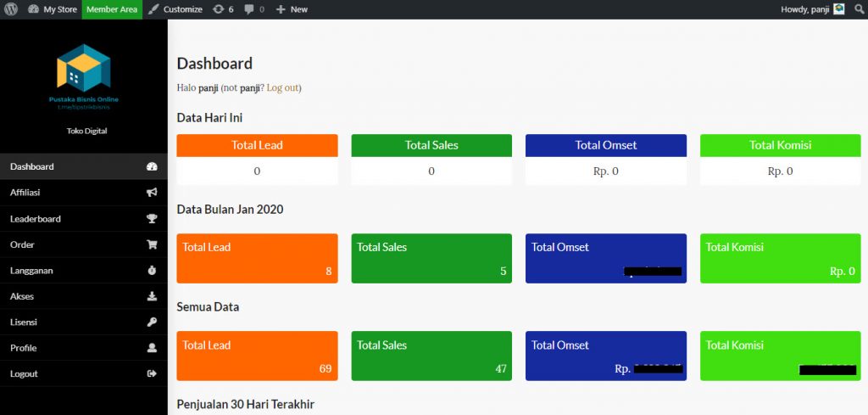Click My Store in the admin bar
The height and width of the screenshot is (415, 868).
point(60,9)
